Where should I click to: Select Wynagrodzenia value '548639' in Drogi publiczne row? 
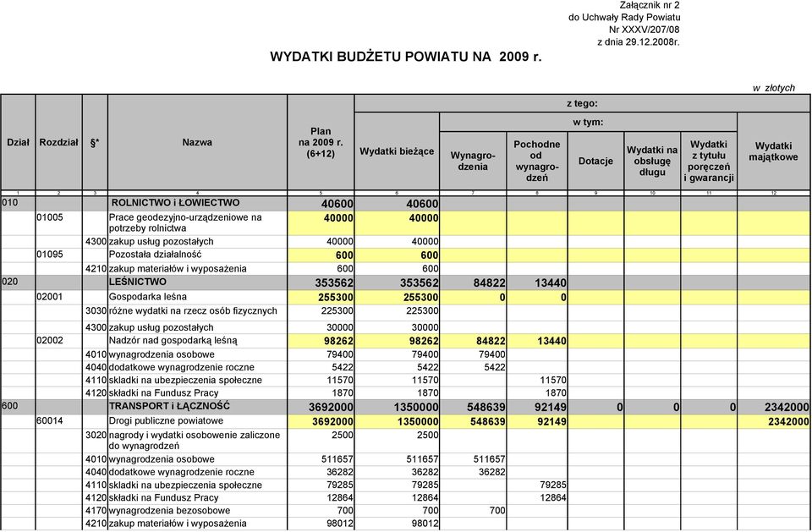(487, 422)
